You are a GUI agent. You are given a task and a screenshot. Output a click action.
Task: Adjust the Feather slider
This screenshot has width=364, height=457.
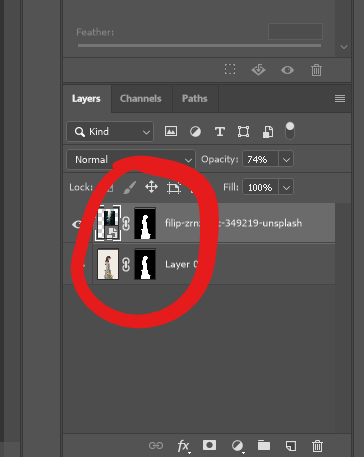[199, 45]
